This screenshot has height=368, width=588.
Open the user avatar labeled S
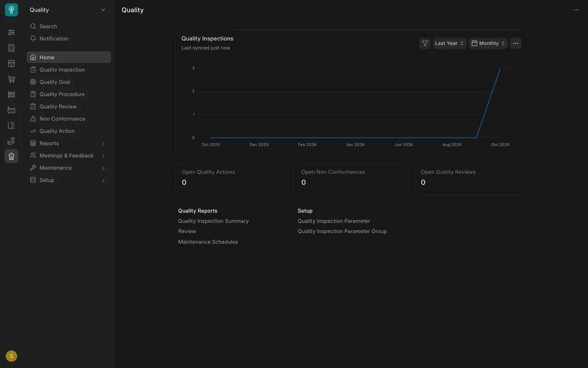[x=11, y=356]
